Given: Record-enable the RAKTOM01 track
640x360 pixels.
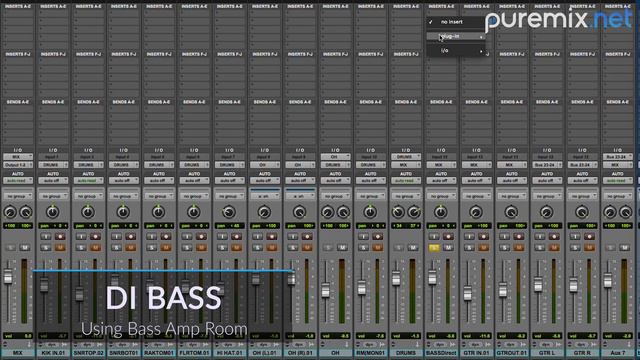Looking at the screenshot, I should pyautogui.click(x=166, y=236).
